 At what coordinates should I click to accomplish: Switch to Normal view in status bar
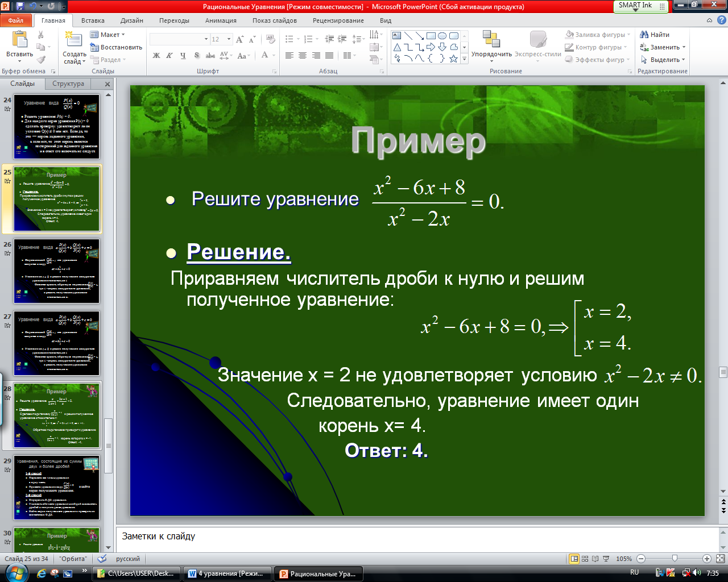point(574,559)
